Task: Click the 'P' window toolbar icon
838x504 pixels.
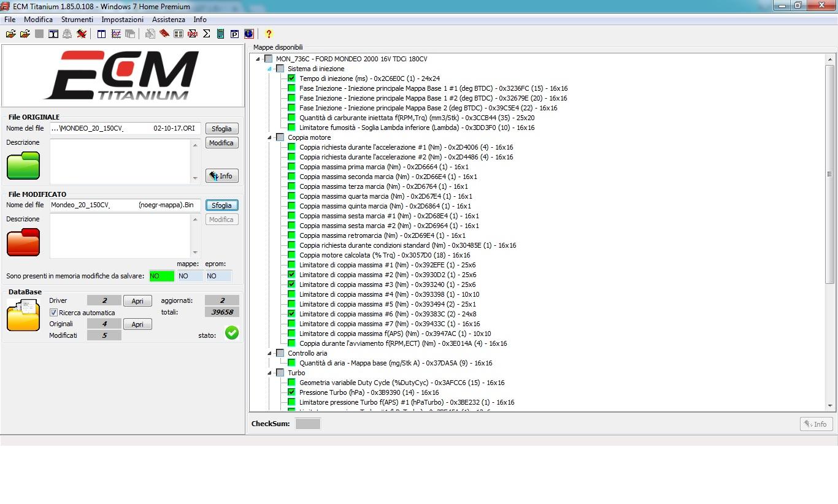Action: pyautogui.click(x=234, y=34)
